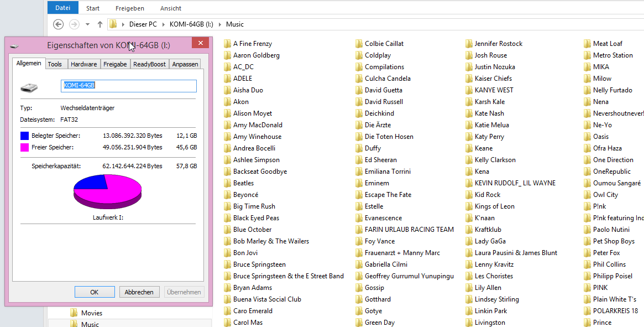The height and width of the screenshot is (327, 644).
Task: Click the folder name Laura Pausini & James Blunt
Action: click(516, 253)
